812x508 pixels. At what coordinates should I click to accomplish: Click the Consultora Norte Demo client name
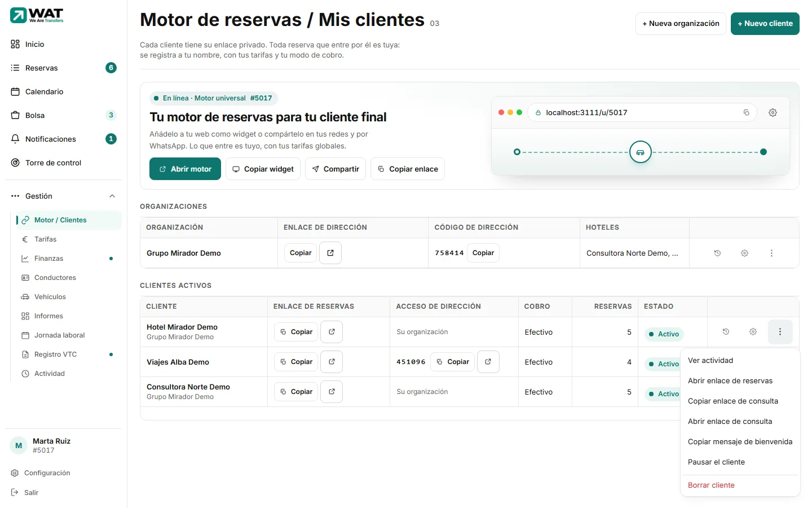[188, 387]
